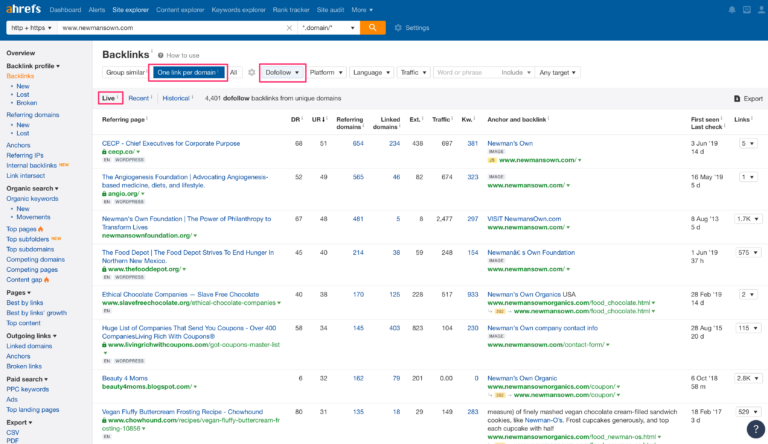Open PPC keywords in sidebar
Viewport: 768px width, 444px height.
click(x=27, y=390)
